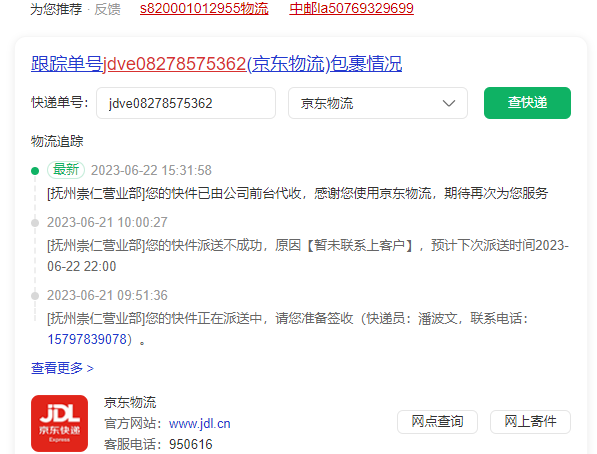Open the jdve08278575362 tracking result title link

pos(216,64)
